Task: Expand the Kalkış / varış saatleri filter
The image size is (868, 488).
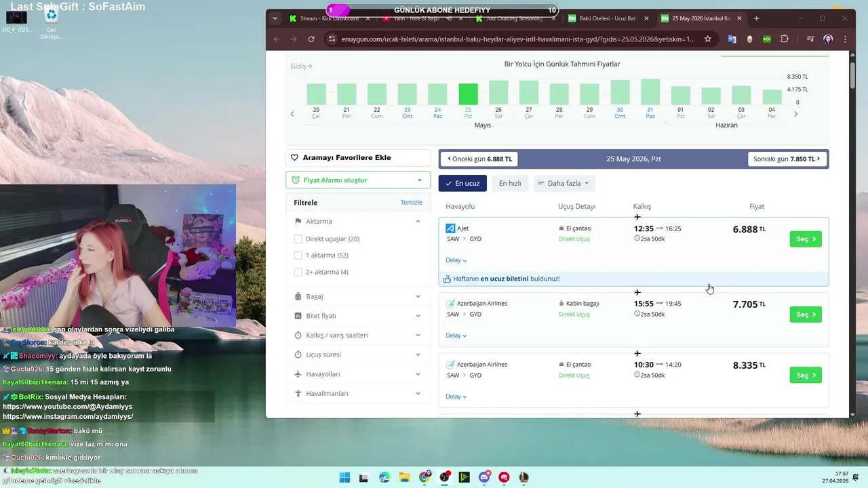Action: pos(357,335)
